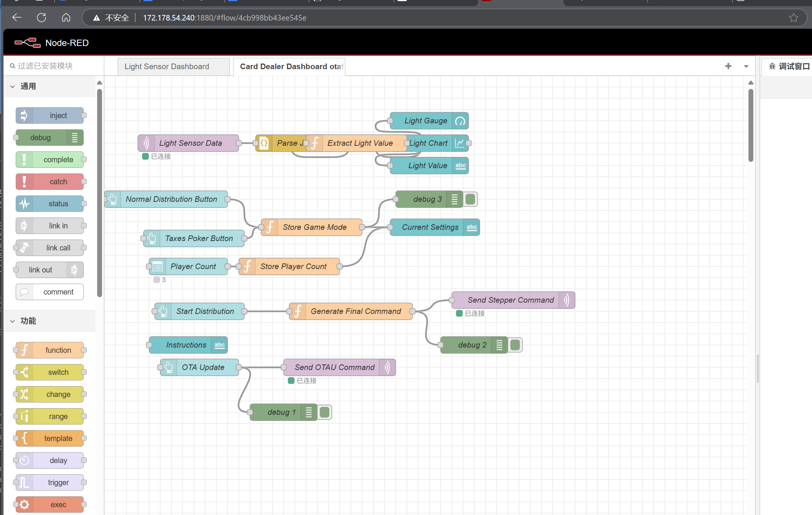Click the Parse JSON node's braces icon
Image resolution: width=812 pixels, height=515 pixels.
click(x=264, y=143)
